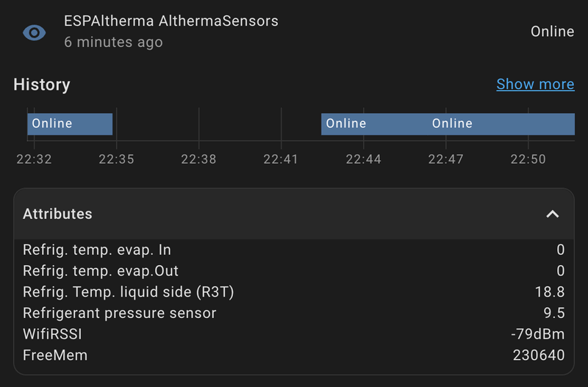Click the Online label near 22:47

click(452, 124)
